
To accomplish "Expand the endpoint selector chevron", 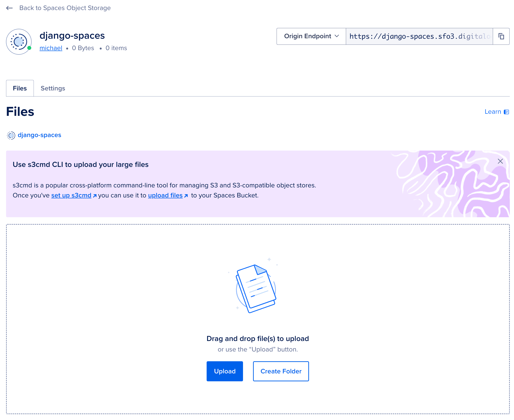I will click(337, 36).
